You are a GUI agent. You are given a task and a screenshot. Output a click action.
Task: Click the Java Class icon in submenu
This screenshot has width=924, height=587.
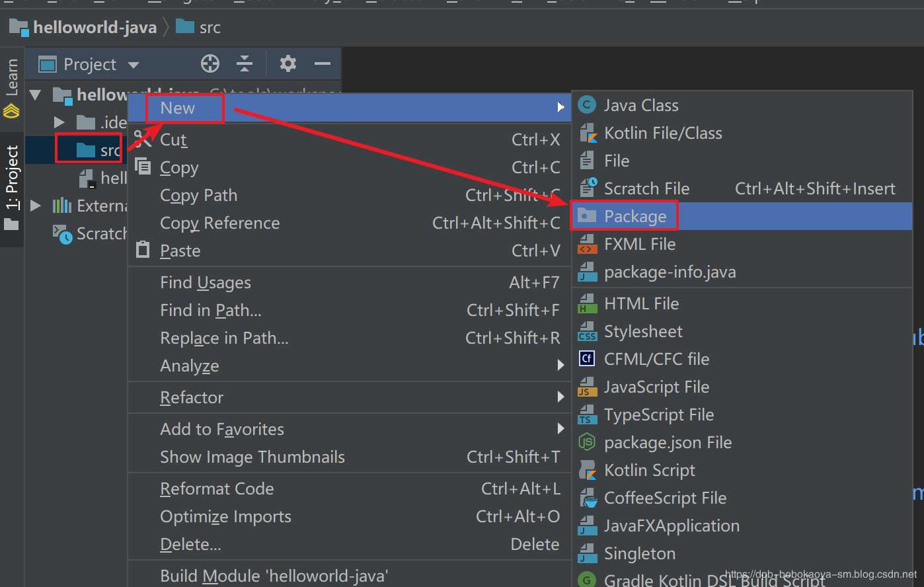click(587, 105)
